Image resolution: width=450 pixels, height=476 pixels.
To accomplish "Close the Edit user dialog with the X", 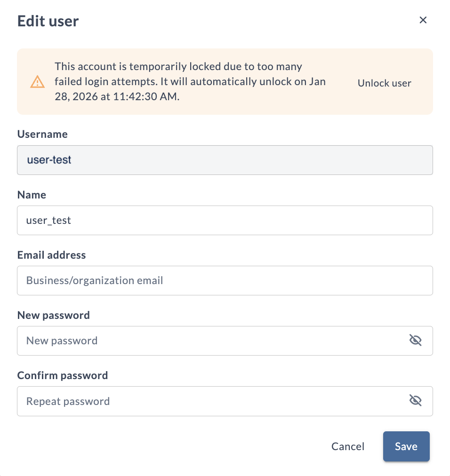I will [x=423, y=20].
